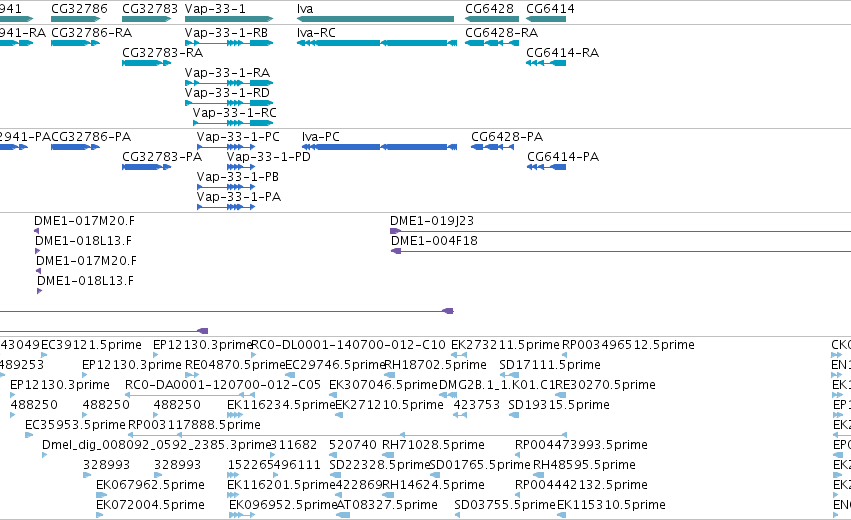
Task: Click the CG6414-PA protein label
Action: click(563, 157)
